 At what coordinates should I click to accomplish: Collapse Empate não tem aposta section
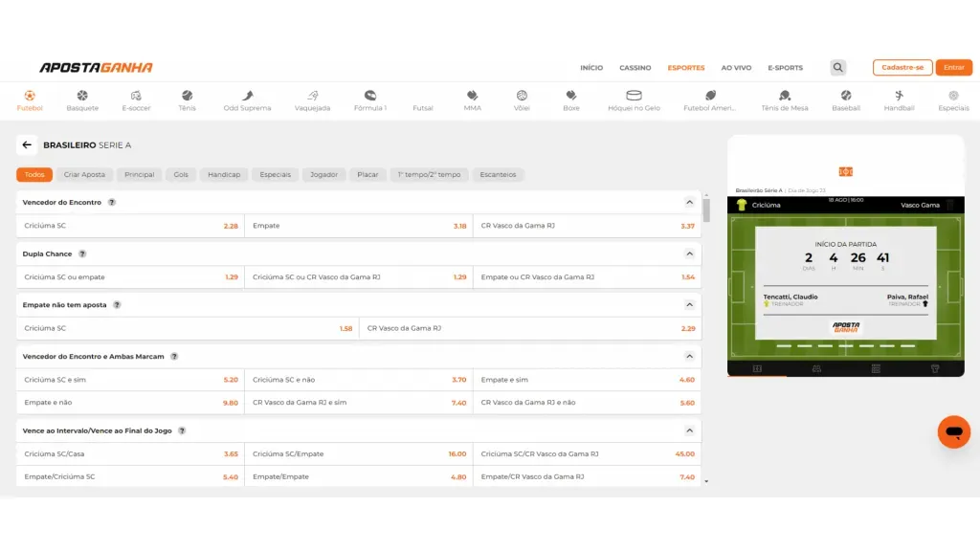(689, 305)
